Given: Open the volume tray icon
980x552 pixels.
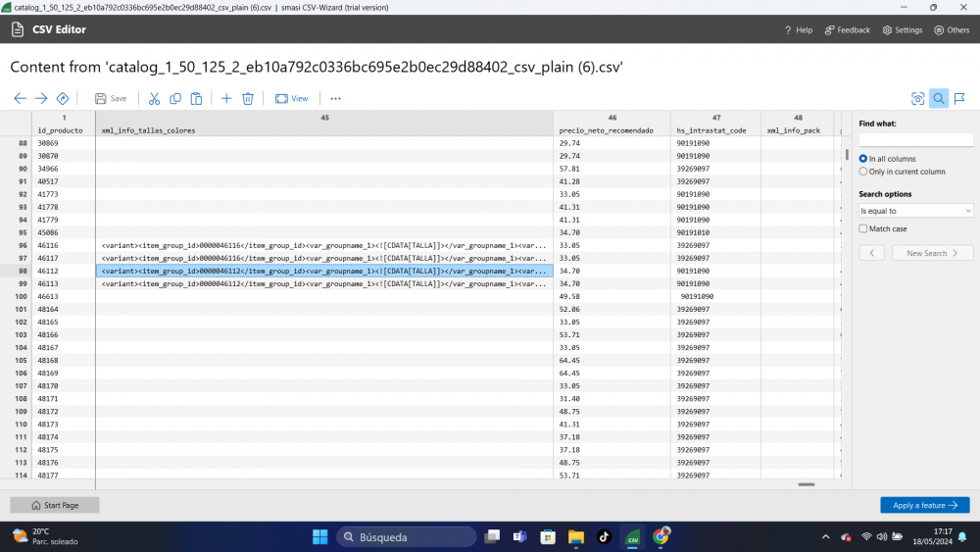Looking at the screenshot, I should tap(882, 537).
